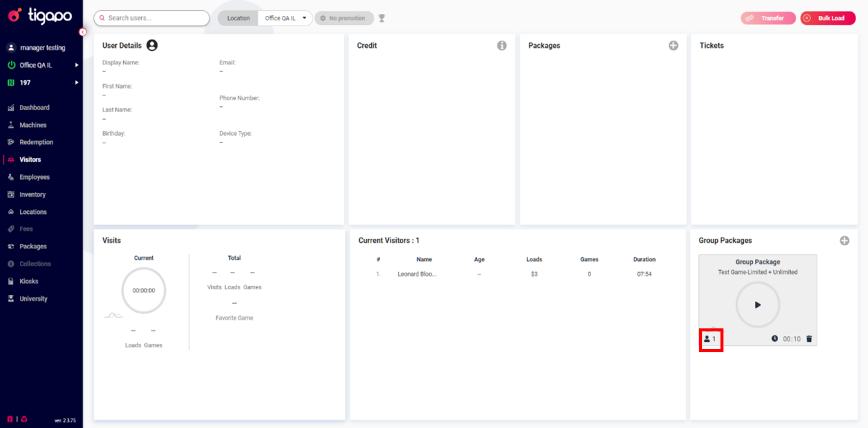Image resolution: width=868 pixels, height=428 pixels.
Task: Click the Transfer button
Action: pyautogui.click(x=768, y=18)
